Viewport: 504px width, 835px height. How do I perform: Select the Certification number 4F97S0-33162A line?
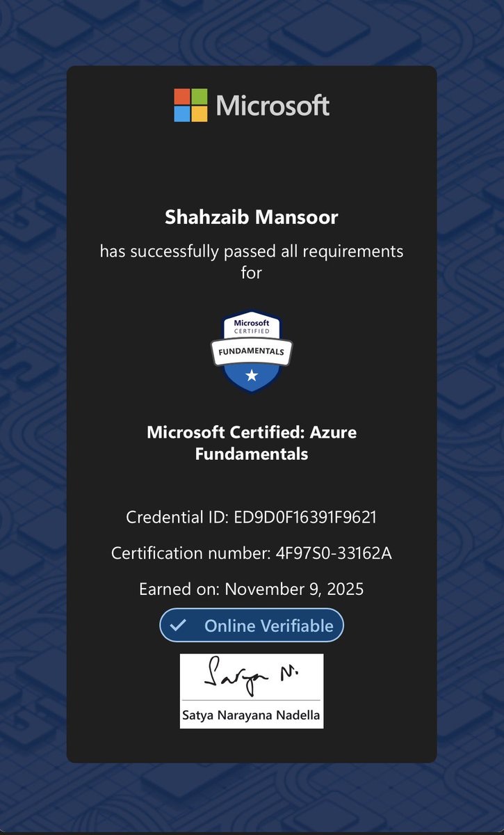[252, 553]
